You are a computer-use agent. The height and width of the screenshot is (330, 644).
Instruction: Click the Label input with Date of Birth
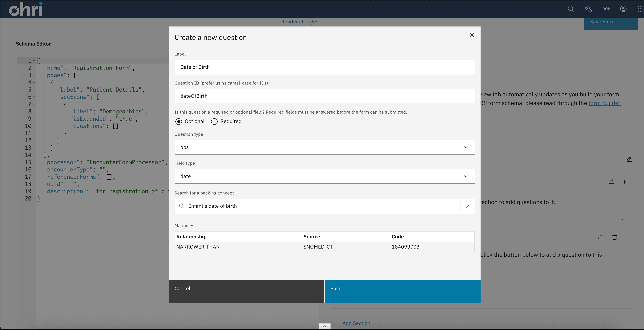pos(325,67)
